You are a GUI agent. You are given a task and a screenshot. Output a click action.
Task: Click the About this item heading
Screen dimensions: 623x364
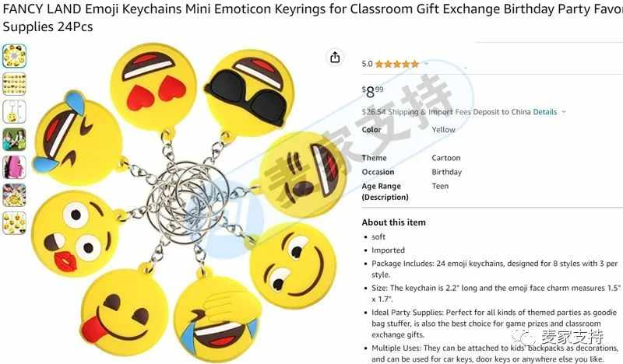click(393, 222)
